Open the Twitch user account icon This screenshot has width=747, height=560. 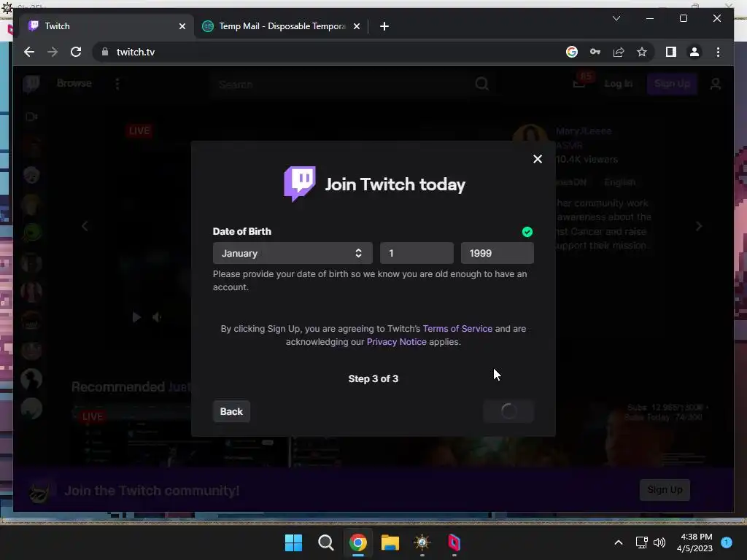(x=715, y=85)
